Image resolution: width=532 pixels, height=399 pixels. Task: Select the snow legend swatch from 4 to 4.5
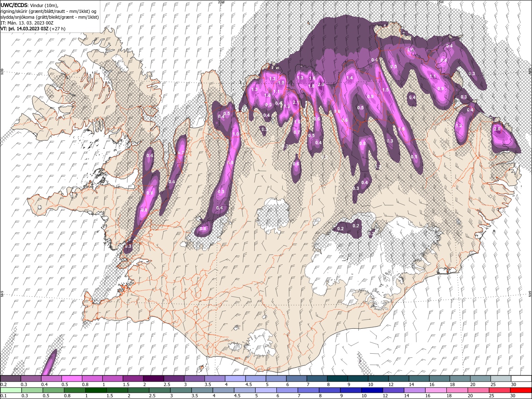(x=235, y=379)
